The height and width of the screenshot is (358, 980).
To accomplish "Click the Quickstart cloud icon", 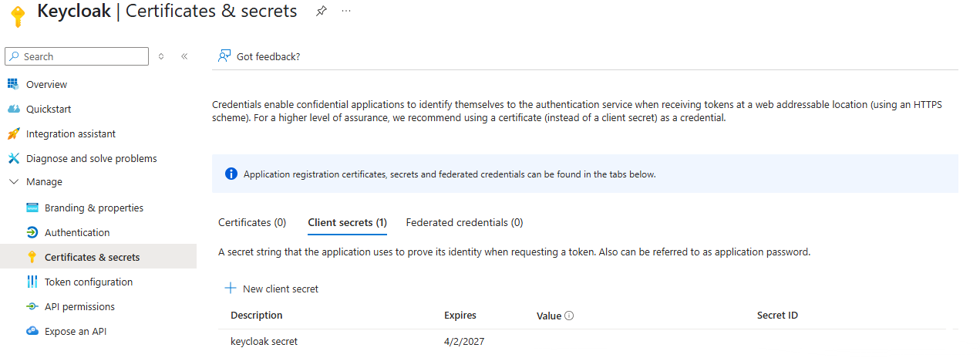I will tap(12, 109).
